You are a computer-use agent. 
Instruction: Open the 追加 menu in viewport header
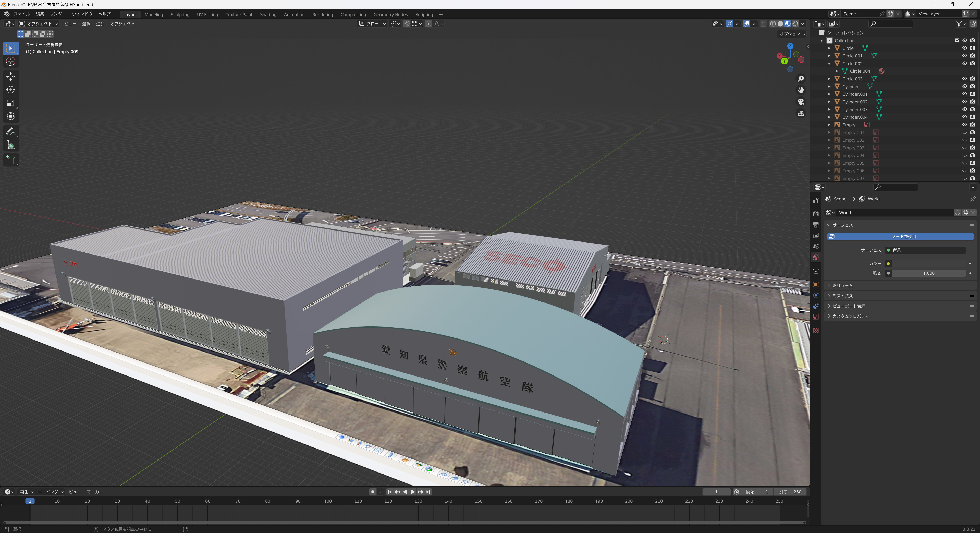coord(100,23)
